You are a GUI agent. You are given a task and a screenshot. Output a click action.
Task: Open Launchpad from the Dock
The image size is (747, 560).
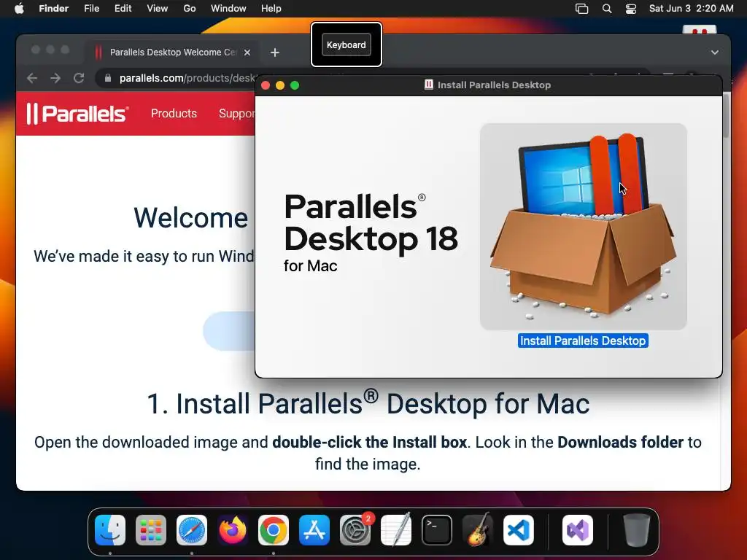151,530
